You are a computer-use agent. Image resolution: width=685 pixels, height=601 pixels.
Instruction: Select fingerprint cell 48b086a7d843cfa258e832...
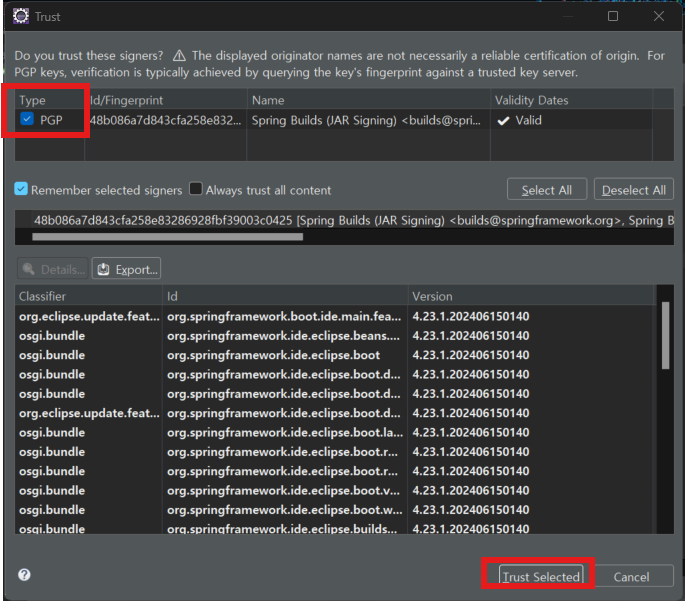tap(165, 120)
